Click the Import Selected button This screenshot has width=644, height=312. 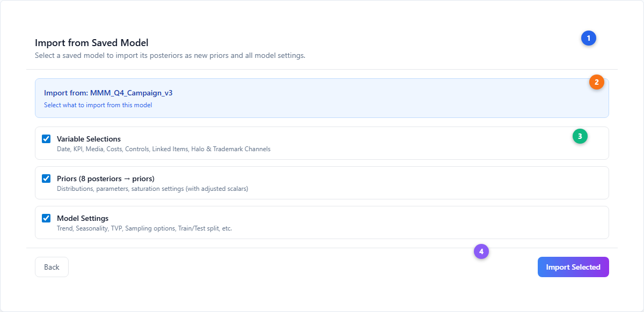573,267
